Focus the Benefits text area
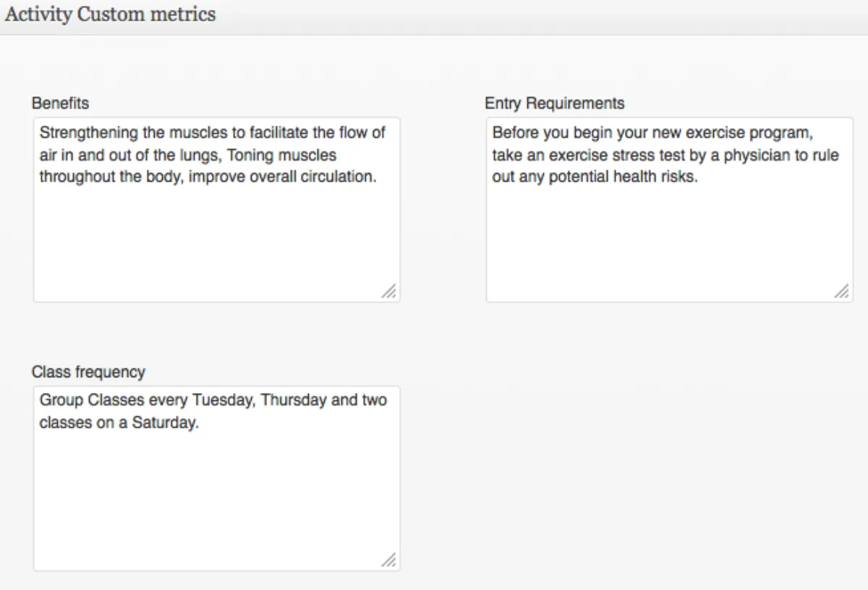 [216, 239]
